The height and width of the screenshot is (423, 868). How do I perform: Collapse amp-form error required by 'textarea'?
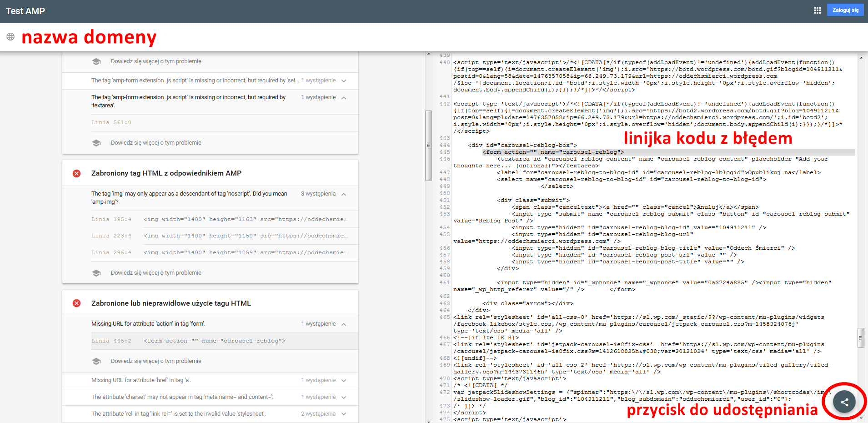coord(344,98)
